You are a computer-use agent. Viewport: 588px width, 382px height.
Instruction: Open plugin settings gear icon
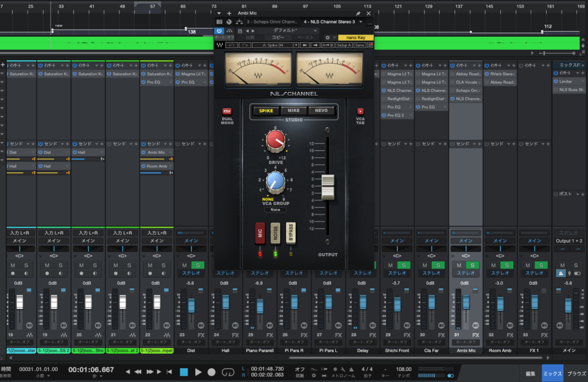point(327,37)
